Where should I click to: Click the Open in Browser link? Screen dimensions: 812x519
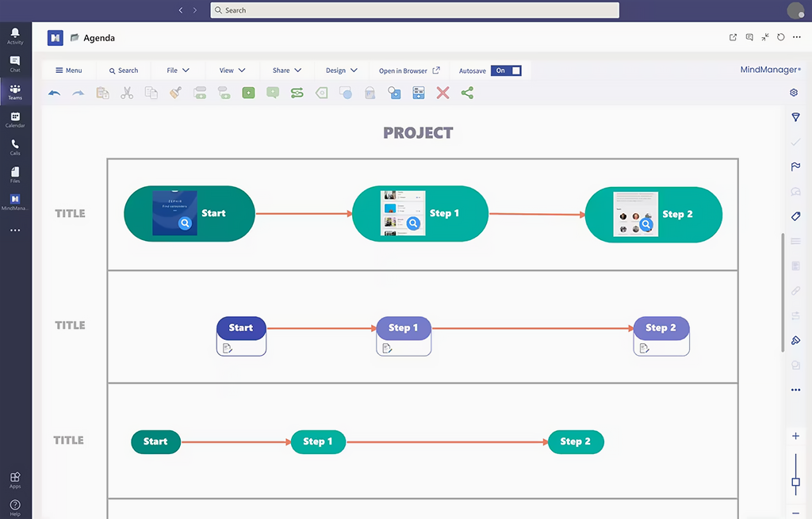click(408, 71)
